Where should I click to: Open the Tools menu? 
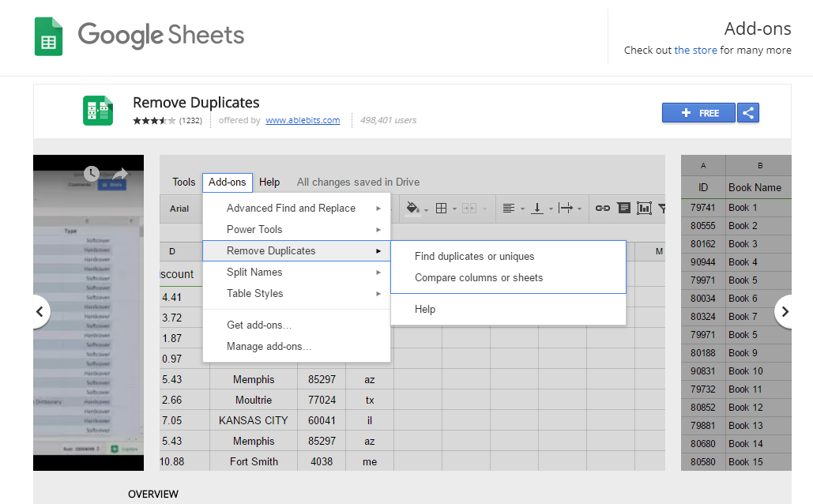click(x=183, y=182)
